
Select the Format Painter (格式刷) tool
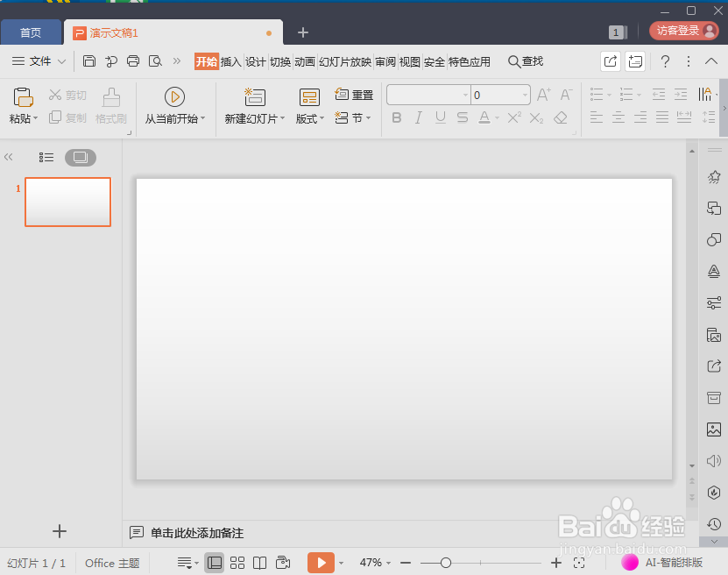[x=111, y=106]
